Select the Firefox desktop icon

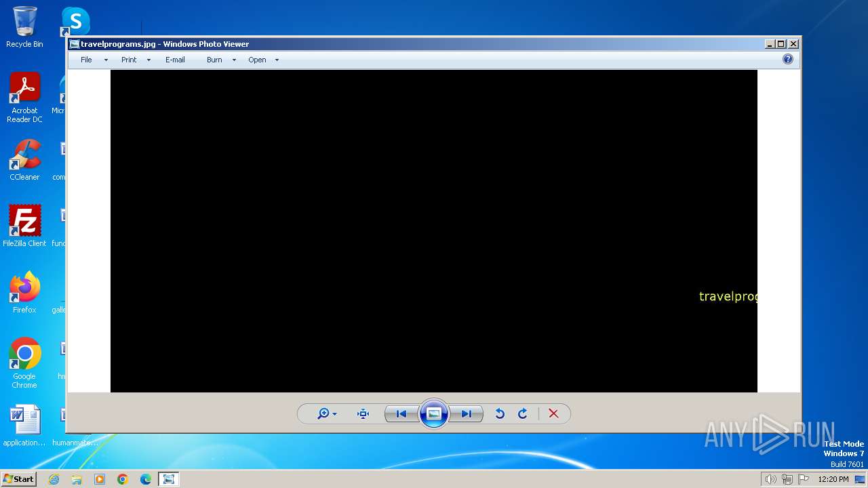(24, 292)
